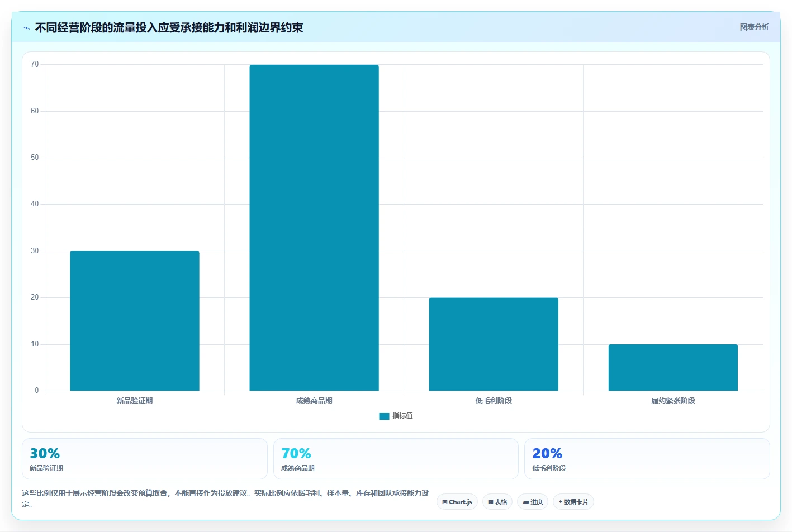Click the chart title 不同经营阶段的流量投入

click(169, 27)
